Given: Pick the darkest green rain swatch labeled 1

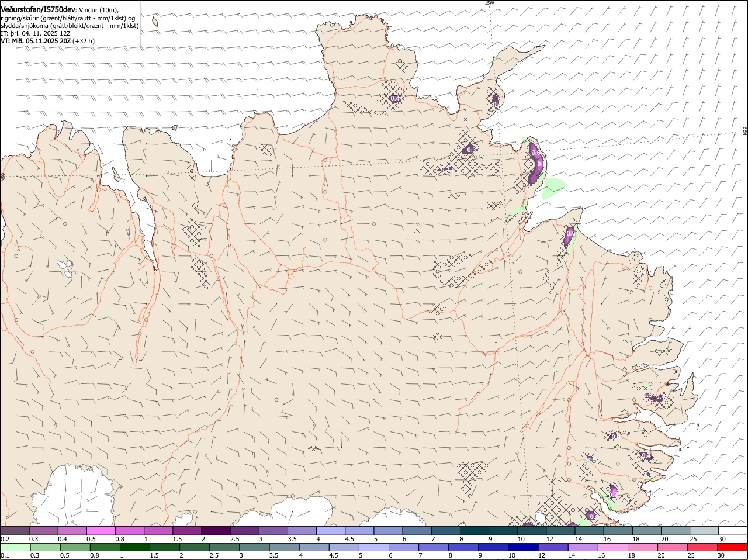Looking at the screenshot, I should [135, 548].
